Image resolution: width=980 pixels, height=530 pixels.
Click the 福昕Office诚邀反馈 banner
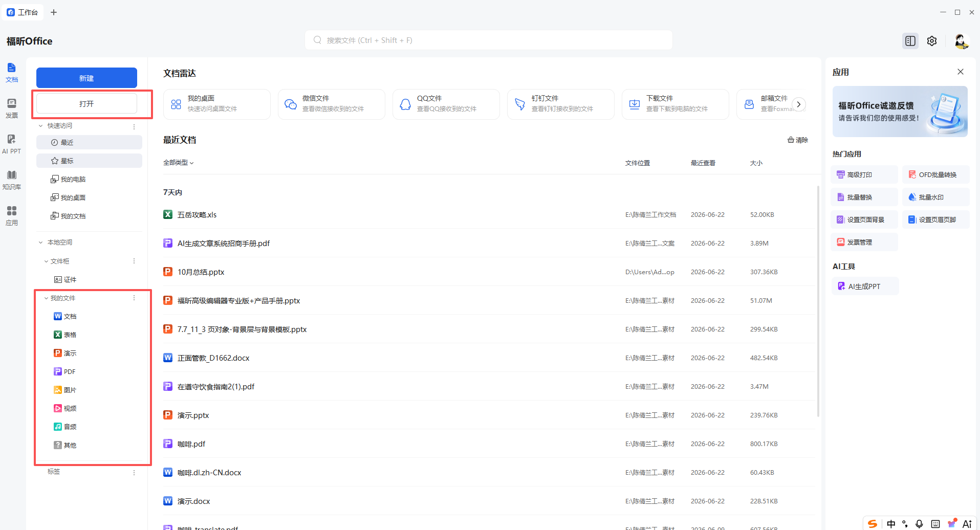click(900, 112)
